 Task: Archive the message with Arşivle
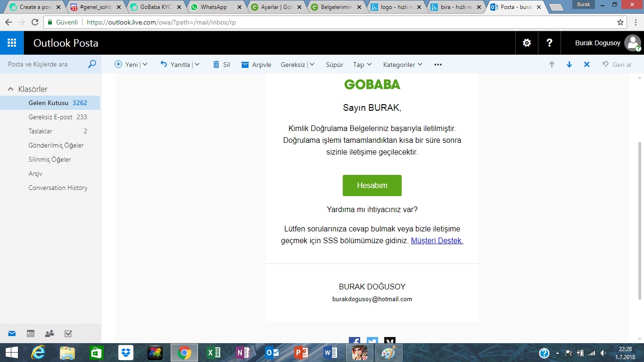256,65
